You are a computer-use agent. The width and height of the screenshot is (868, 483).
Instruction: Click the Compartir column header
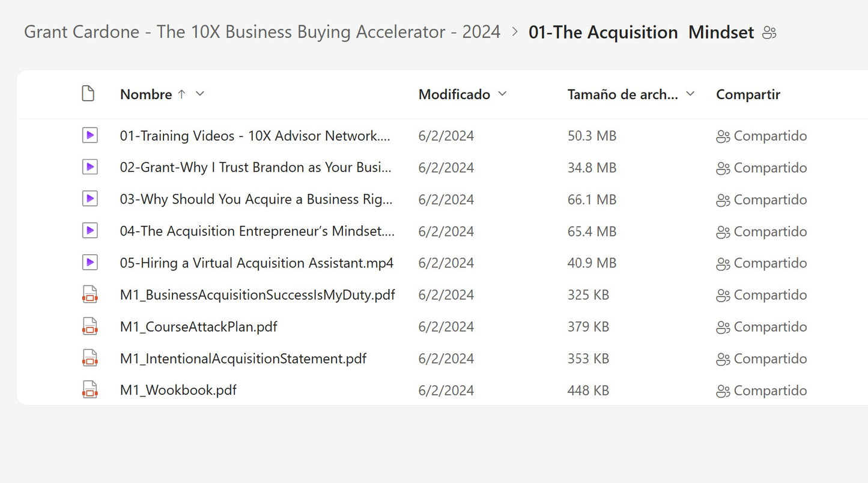pos(748,94)
